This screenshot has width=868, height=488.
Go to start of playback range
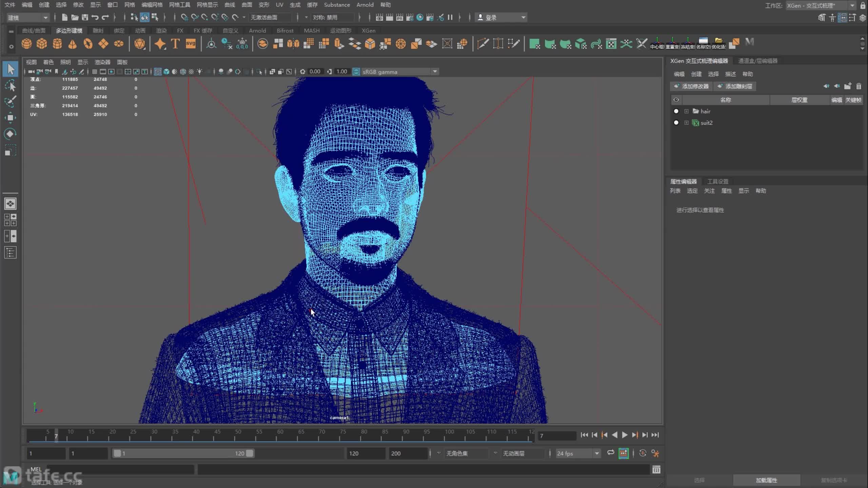click(x=584, y=435)
